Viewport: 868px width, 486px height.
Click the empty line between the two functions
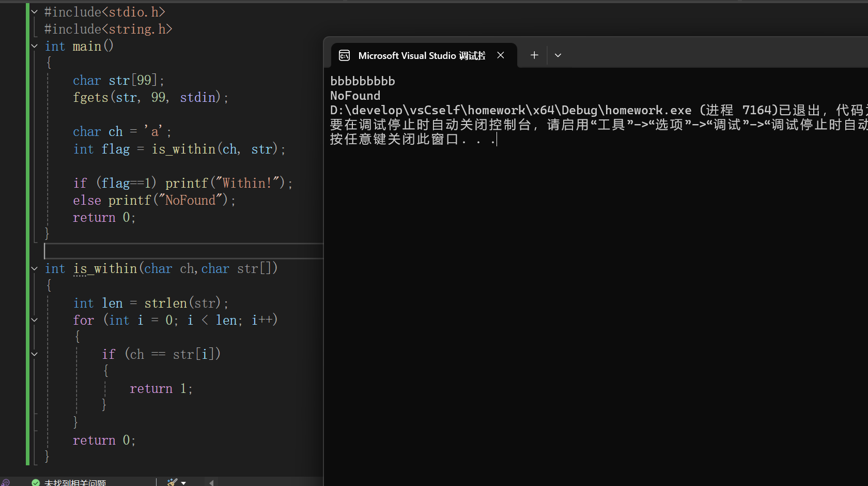point(183,251)
